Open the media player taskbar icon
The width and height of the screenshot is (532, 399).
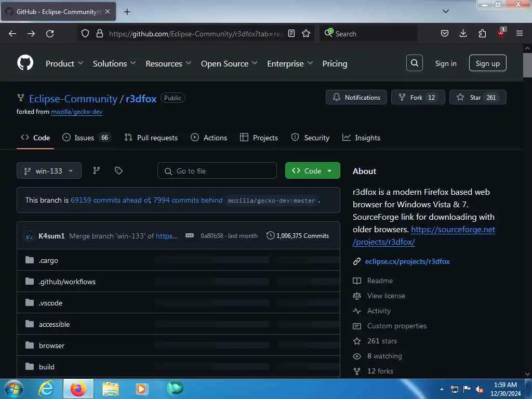point(141,389)
